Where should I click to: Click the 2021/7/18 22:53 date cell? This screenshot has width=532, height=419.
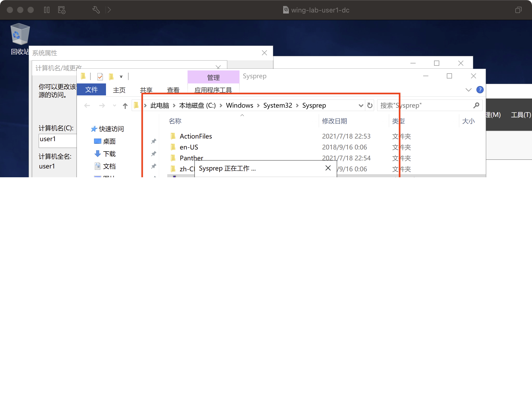(x=346, y=136)
